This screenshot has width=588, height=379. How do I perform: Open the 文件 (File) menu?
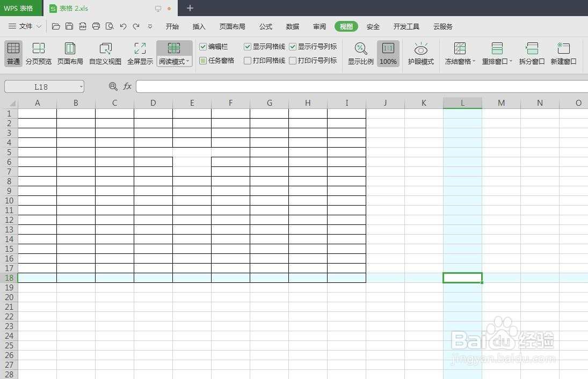(25, 26)
